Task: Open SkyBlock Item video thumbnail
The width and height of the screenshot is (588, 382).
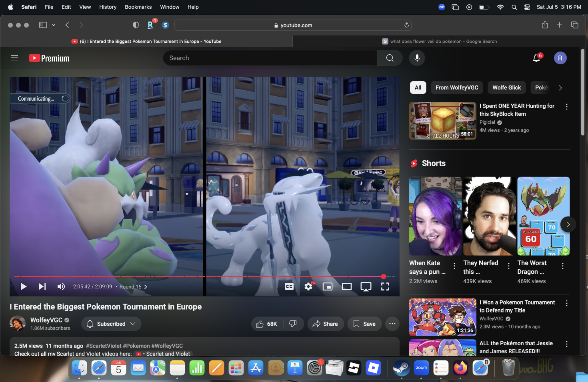Action: pos(443,121)
